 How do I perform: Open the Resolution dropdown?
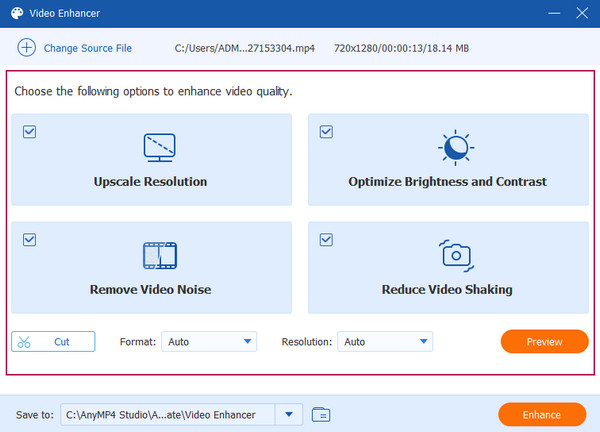coord(385,342)
